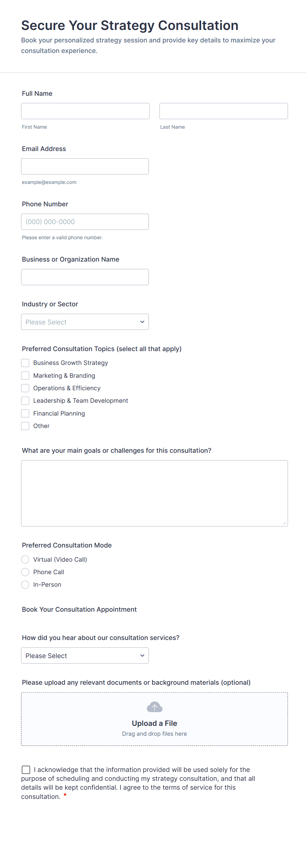Tick the Other topic checkbox
This screenshot has height=868, width=306.
[x=25, y=426]
